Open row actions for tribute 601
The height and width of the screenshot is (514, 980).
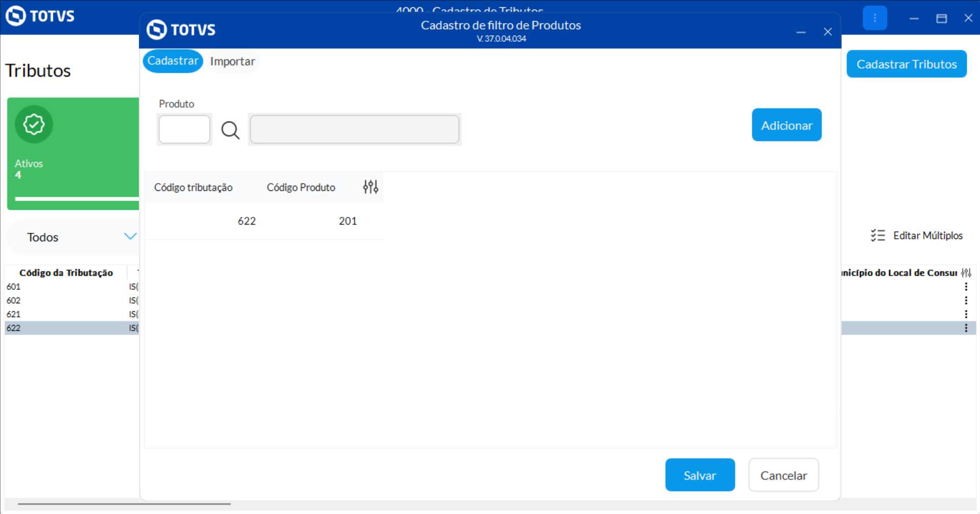(966, 287)
